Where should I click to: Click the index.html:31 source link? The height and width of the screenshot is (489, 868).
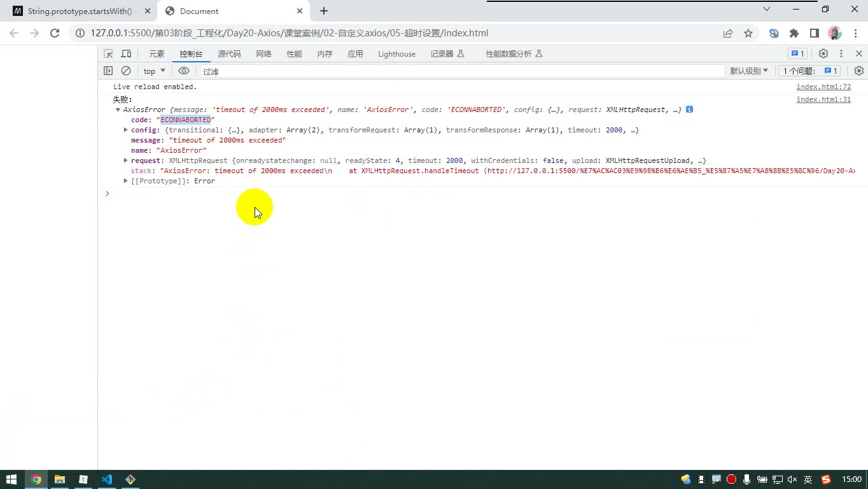coord(823,99)
